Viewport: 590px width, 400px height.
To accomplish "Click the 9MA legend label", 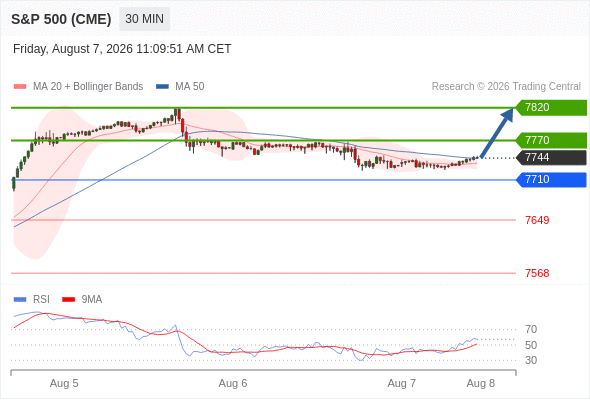I will (92, 300).
